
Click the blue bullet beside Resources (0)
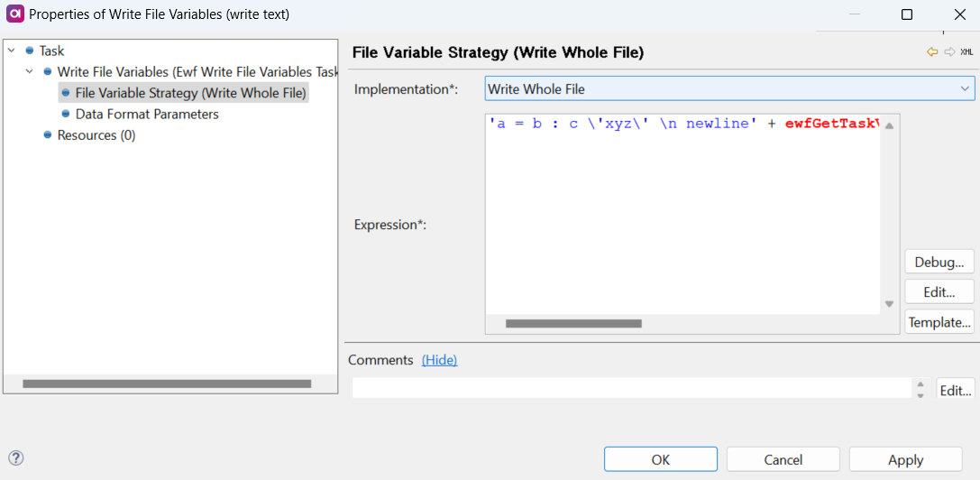(x=48, y=135)
